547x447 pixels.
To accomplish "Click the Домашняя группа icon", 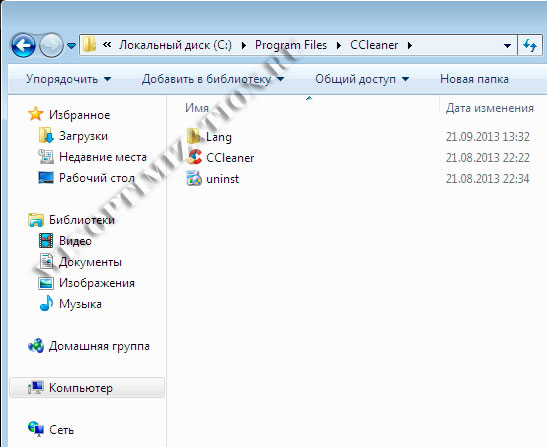I will [x=36, y=346].
